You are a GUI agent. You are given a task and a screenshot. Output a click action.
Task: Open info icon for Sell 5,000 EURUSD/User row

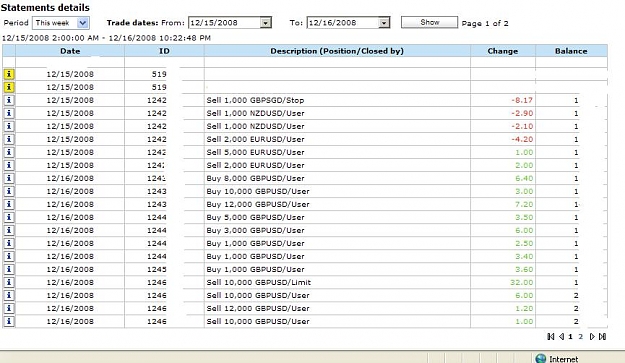9,152
